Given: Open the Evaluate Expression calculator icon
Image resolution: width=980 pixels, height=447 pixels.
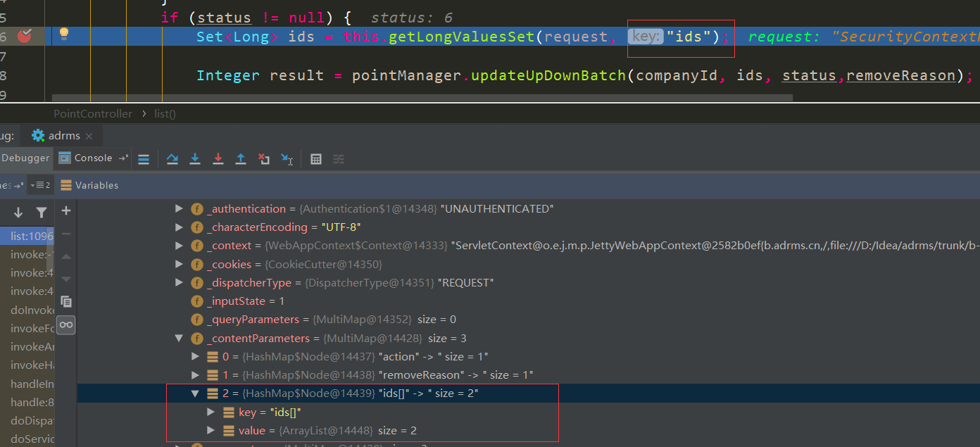Looking at the screenshot, I should pos(315,159).
